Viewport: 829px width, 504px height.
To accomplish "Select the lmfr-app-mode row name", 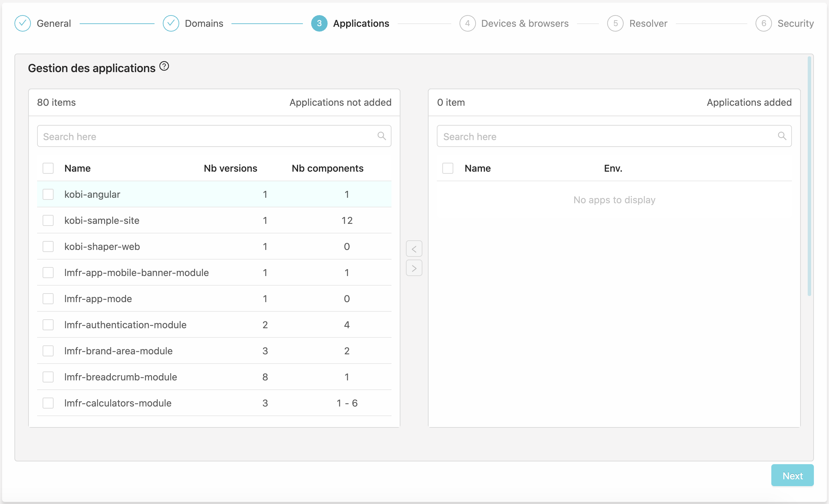I will click(98, 299).
